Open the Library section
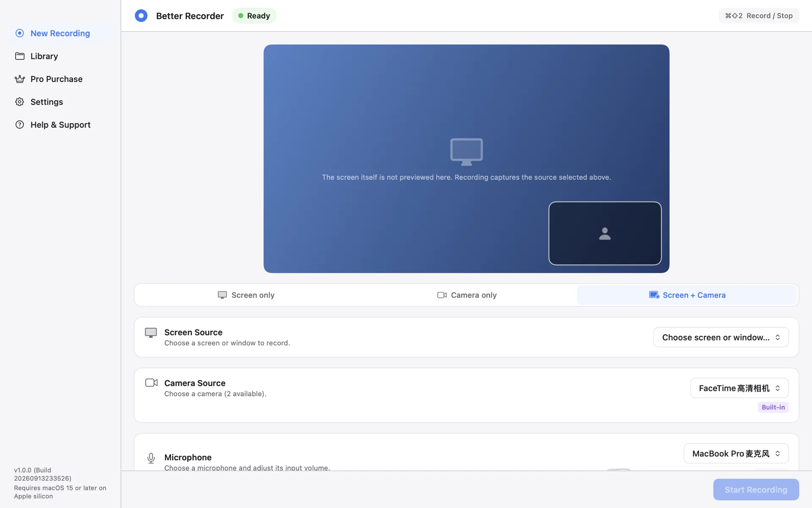 point(60,56)
